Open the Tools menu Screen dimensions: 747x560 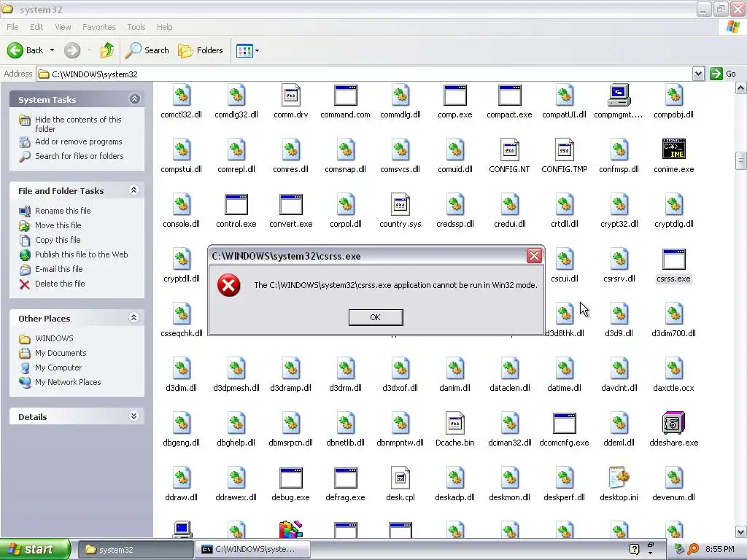coord(136,27)
